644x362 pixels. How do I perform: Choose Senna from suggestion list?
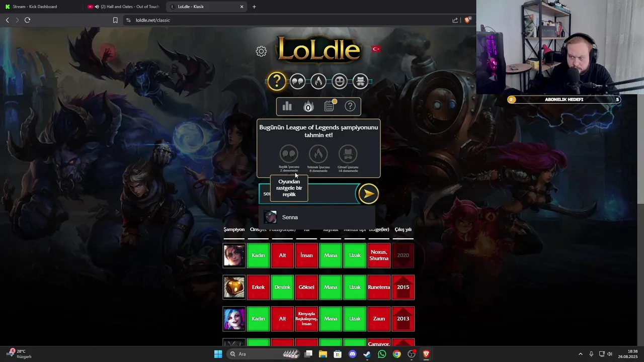317,217
